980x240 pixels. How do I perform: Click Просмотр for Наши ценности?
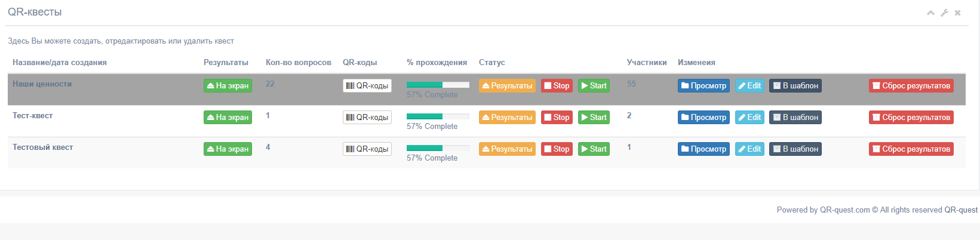(703, 86)
